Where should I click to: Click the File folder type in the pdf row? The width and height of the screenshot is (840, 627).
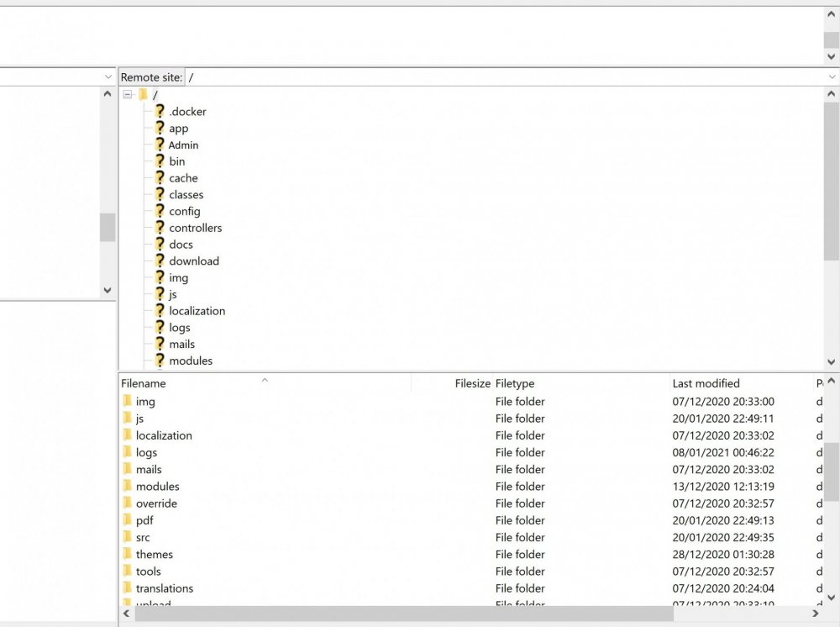point(520,520)
